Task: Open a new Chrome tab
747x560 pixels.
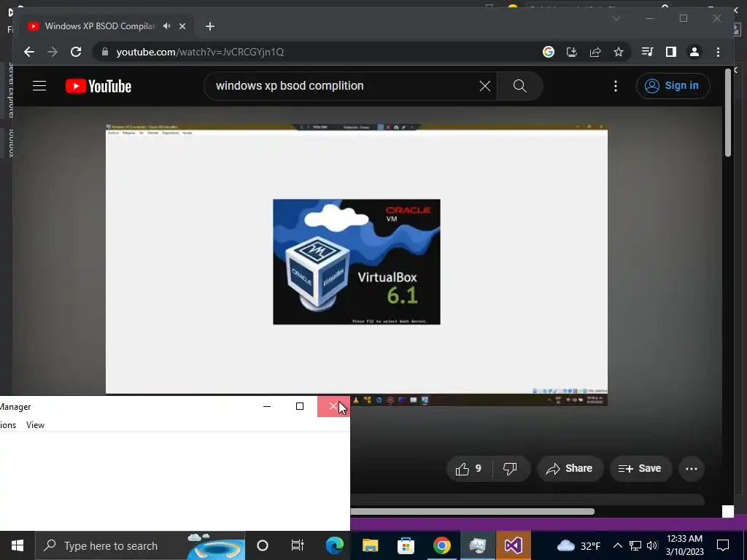Action: coord(210,26)
